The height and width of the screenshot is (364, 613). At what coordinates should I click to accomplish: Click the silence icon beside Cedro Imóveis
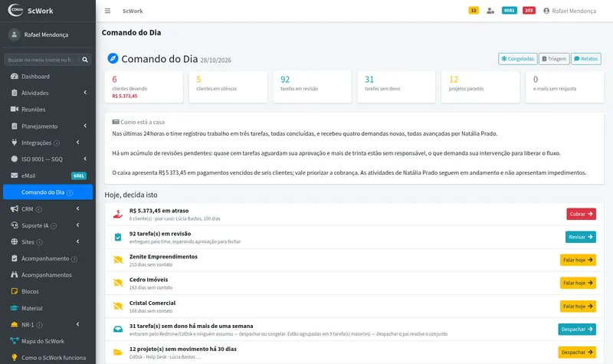[118, 283]
